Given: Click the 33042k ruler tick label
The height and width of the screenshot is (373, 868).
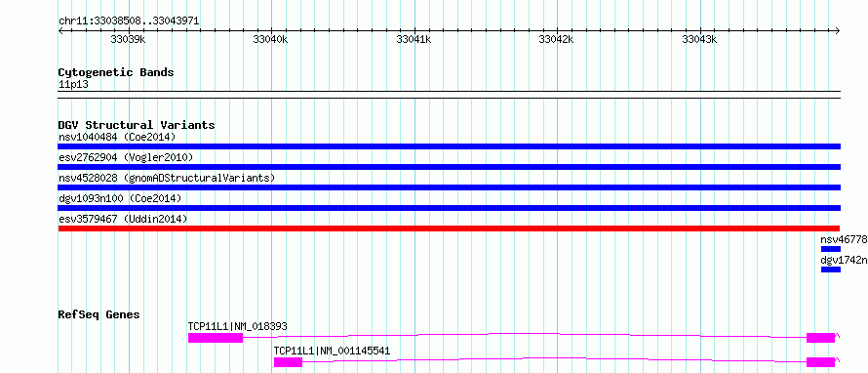Looking at the screenshot, I should click(x=556, y=39).
